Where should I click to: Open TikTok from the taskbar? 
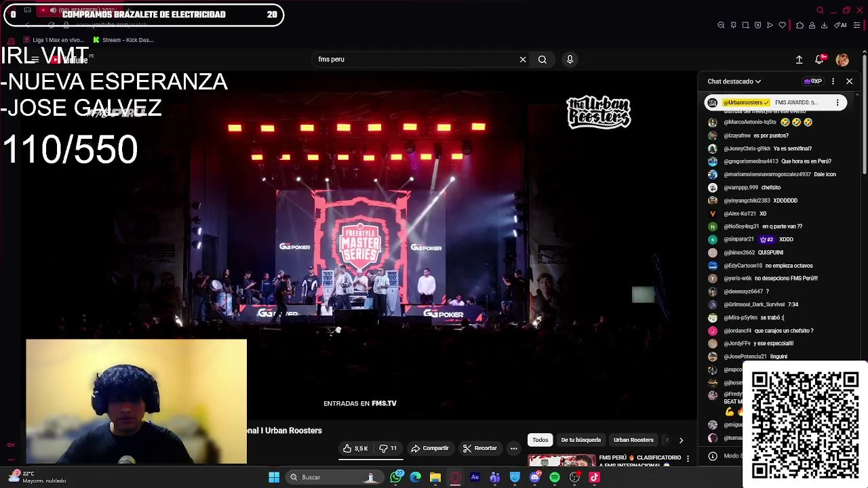click(x=594, y=478)
